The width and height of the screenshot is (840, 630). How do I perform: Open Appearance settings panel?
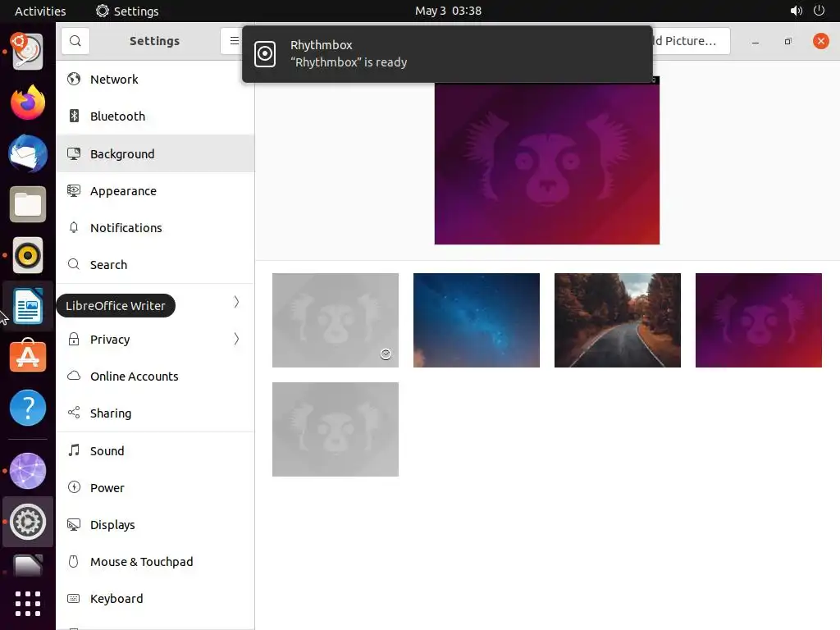(155, 190)
